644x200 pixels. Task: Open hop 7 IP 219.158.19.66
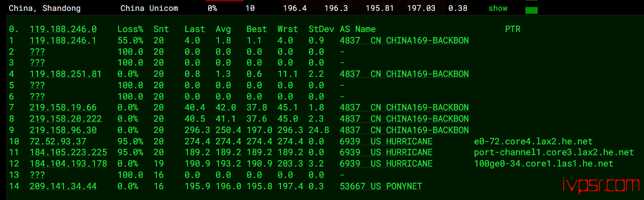pyautogui.click(x=63, y=107)
